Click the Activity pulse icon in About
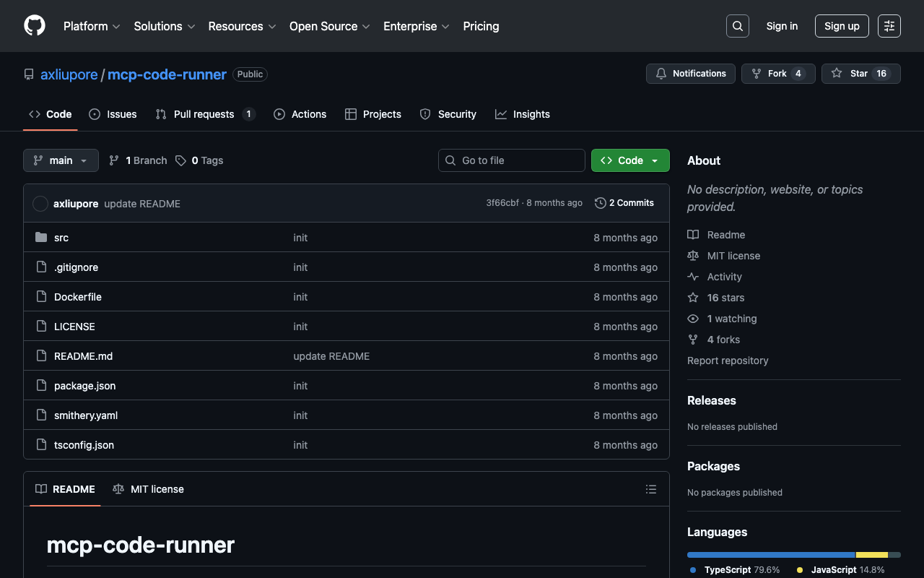The image size is (924, 578). [x=693, y=277]
